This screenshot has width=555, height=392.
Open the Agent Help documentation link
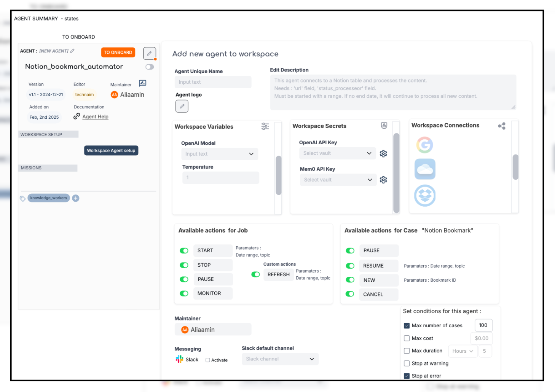[95, 116]
